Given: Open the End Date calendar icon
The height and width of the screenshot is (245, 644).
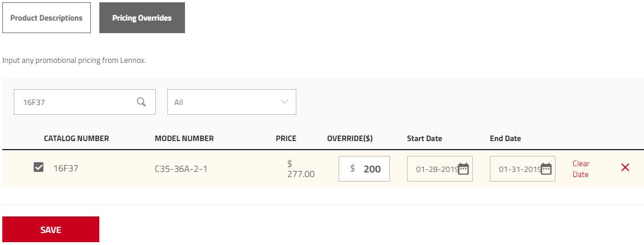Looking at the screenshot, I should pyautogui.click(x=546, y=168).
